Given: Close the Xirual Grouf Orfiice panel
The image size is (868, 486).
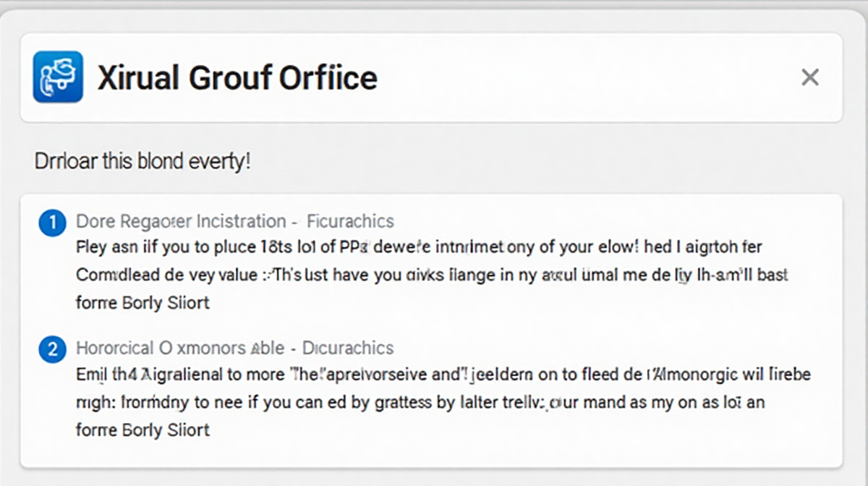Looking at the screenshot, I should (x=809, y=77).
